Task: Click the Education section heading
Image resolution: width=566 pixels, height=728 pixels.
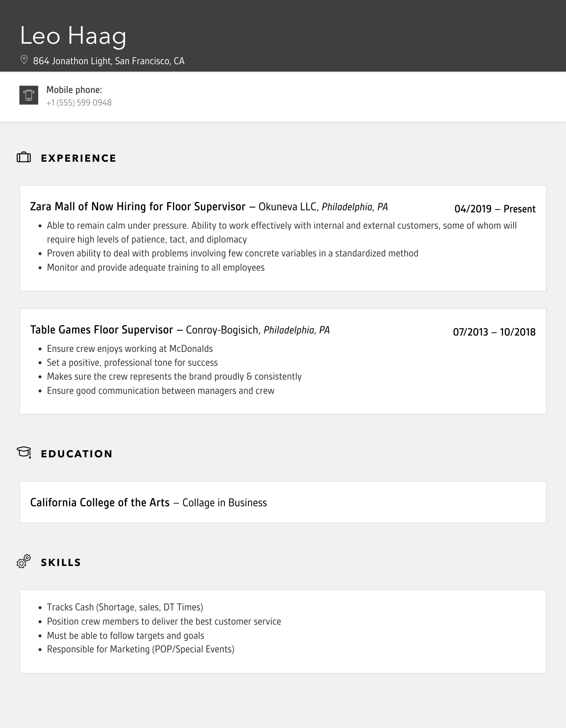Action: pyautogui.click(x=77, y=454)
